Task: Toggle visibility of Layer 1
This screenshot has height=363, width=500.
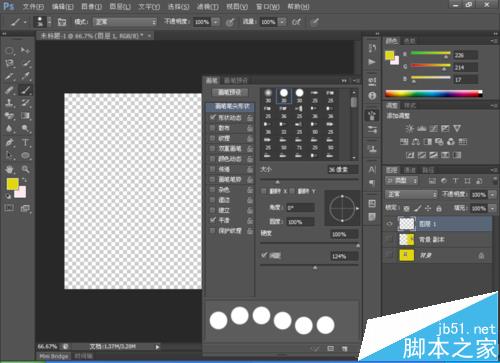Action: [x=389, y=224]
